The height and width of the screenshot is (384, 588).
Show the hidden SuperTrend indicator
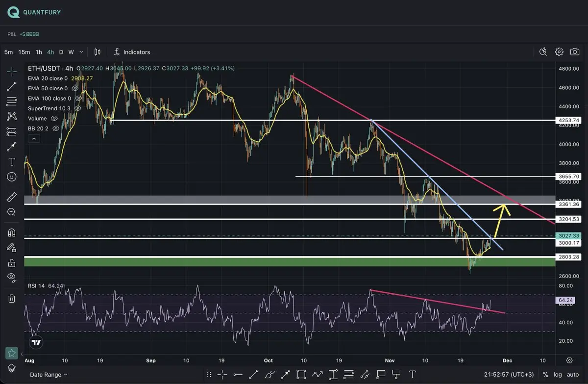pos(77,108)
